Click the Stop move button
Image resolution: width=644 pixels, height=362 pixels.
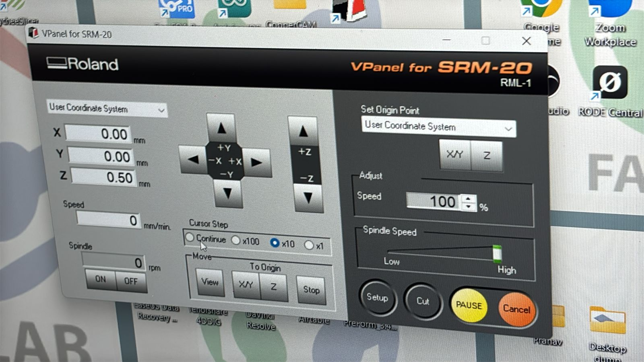pyautogui.click(x=311, y=290)
